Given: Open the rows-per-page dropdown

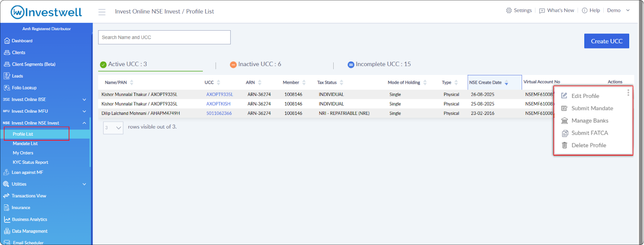Looking at the screenshot, I should coord(113,128).
